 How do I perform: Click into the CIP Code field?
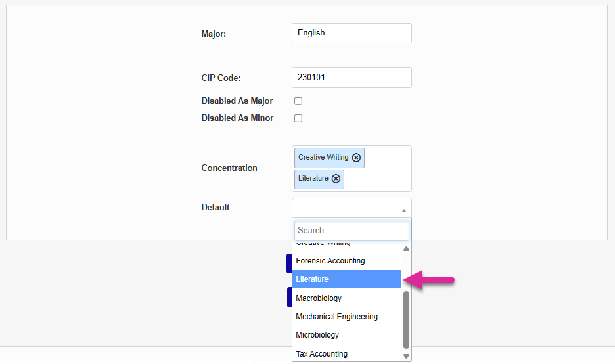pos(352,78)
